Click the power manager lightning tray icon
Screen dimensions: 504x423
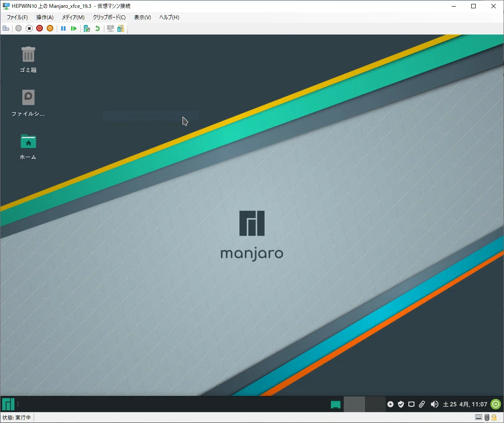coord(390,404)
